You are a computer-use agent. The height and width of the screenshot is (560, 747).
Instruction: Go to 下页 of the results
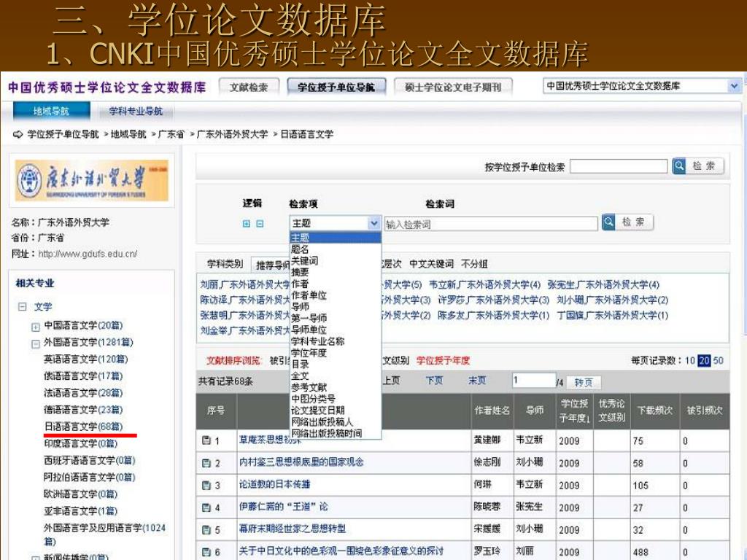[434, 381]
